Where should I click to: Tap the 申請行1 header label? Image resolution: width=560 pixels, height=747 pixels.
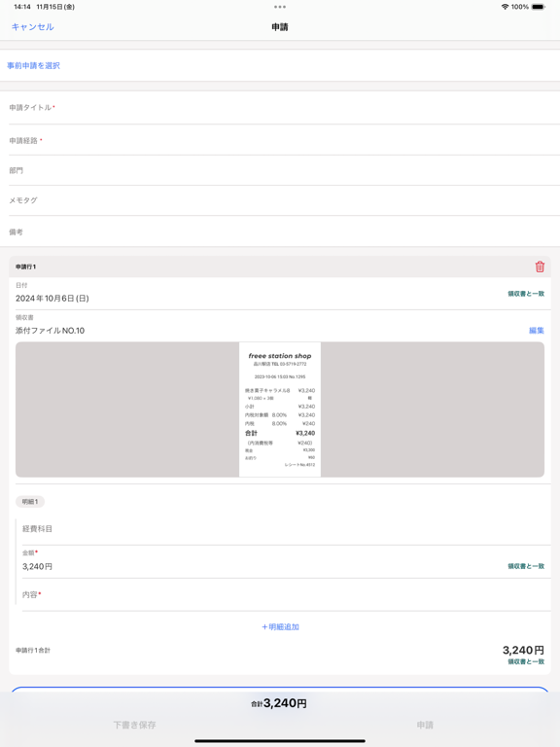25,267
